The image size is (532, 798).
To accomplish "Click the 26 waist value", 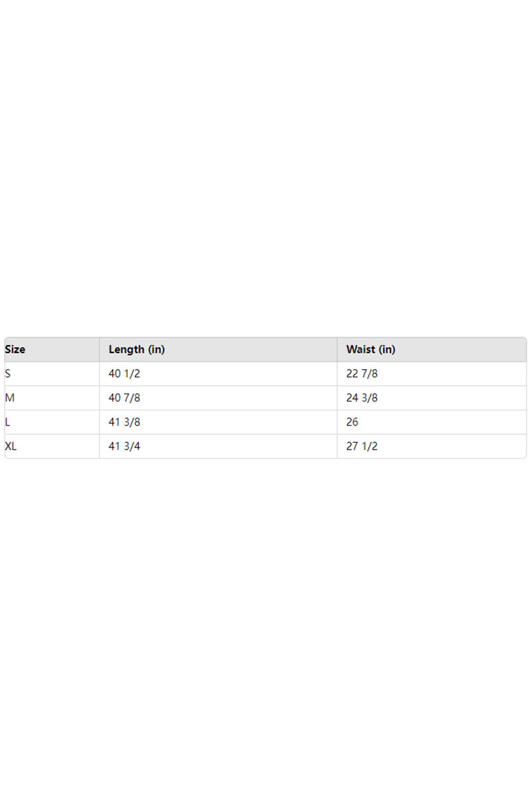I will [x=352, y=422].
